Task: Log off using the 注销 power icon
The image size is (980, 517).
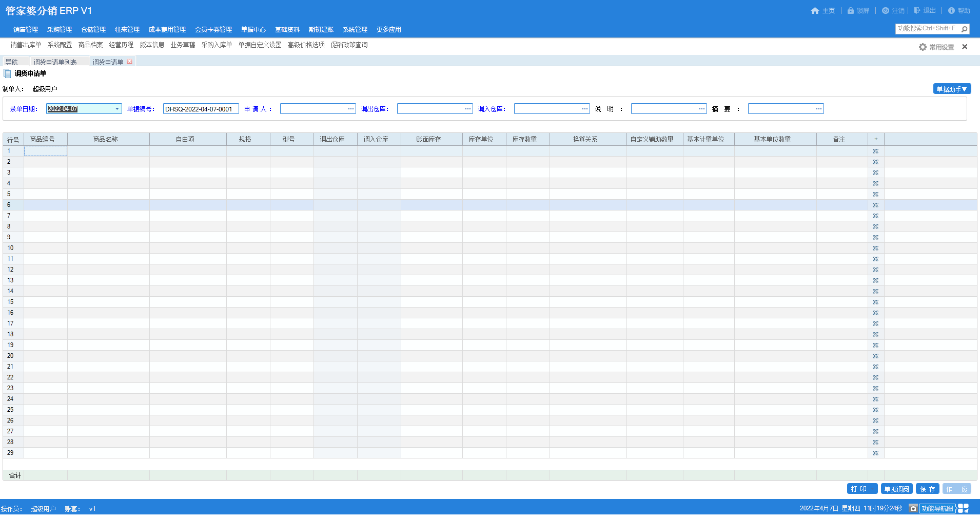Action: pos(886,11)
